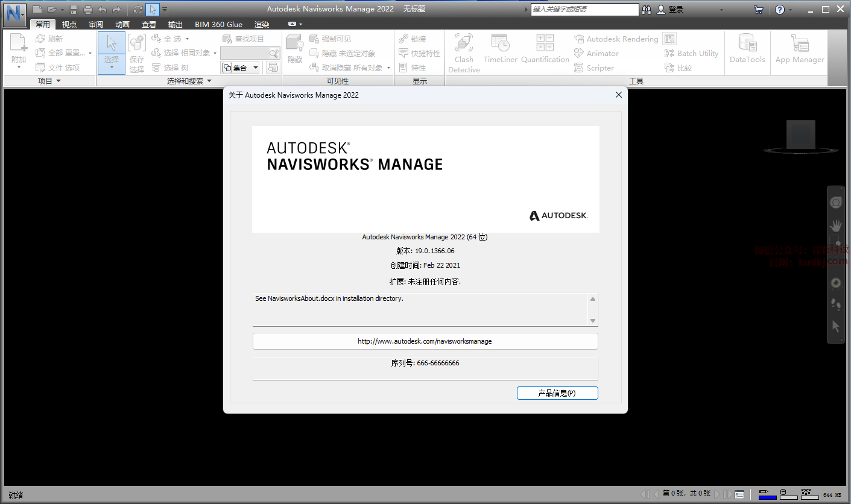
Task: Click the Print icon in quick access toolbar
Action: [88, 10]
